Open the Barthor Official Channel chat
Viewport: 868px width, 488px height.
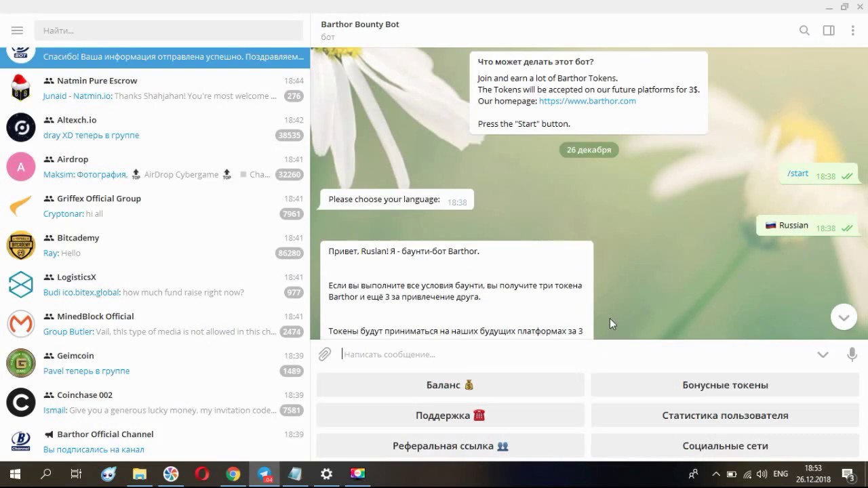[x=155, y=441]
